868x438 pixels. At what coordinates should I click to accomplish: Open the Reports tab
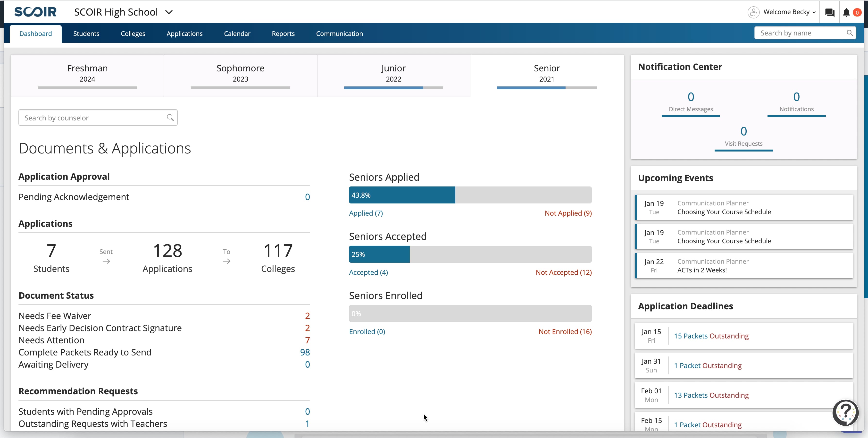click(x=283, y=33)
